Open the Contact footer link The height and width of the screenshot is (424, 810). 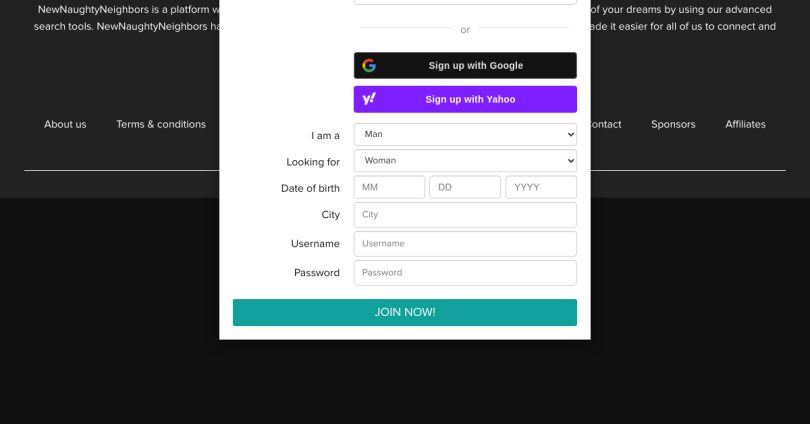click(606, 124)
